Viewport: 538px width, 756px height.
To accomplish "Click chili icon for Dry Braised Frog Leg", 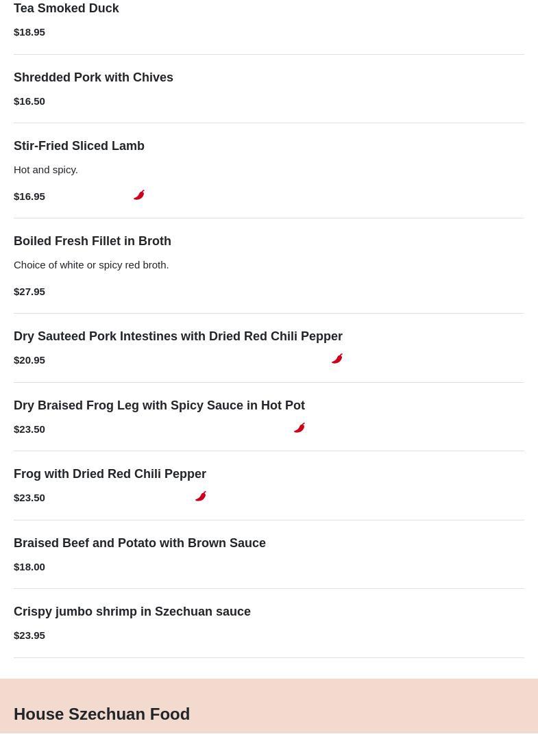I will click(299, 428).
